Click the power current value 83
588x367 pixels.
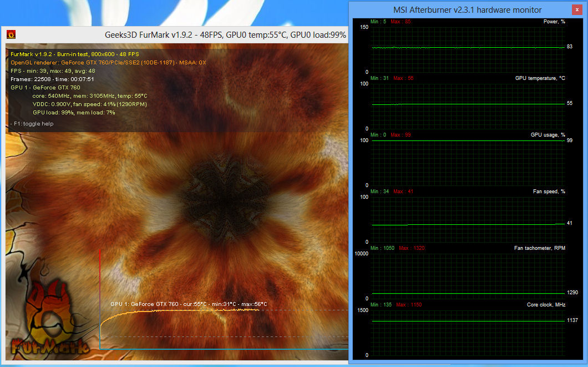(x=570, y=47)
